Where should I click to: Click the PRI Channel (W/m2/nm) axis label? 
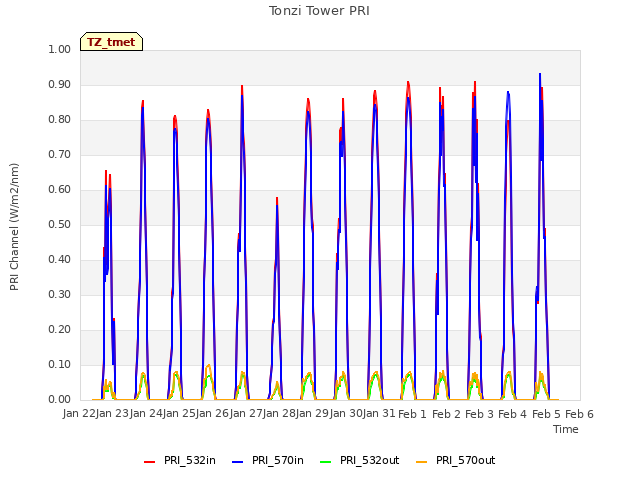[x=14, y=227]
